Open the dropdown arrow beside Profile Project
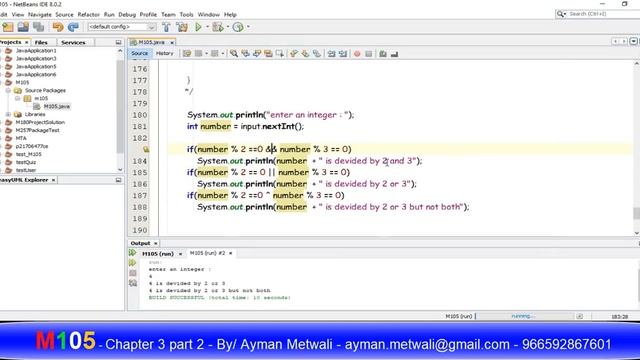Screen dimensions: 640x360 pyautogui.click(x=248, y=27)
